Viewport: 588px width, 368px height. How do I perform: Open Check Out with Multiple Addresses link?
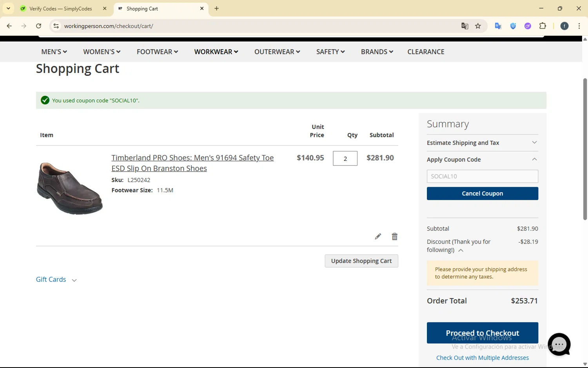(482, 358)
